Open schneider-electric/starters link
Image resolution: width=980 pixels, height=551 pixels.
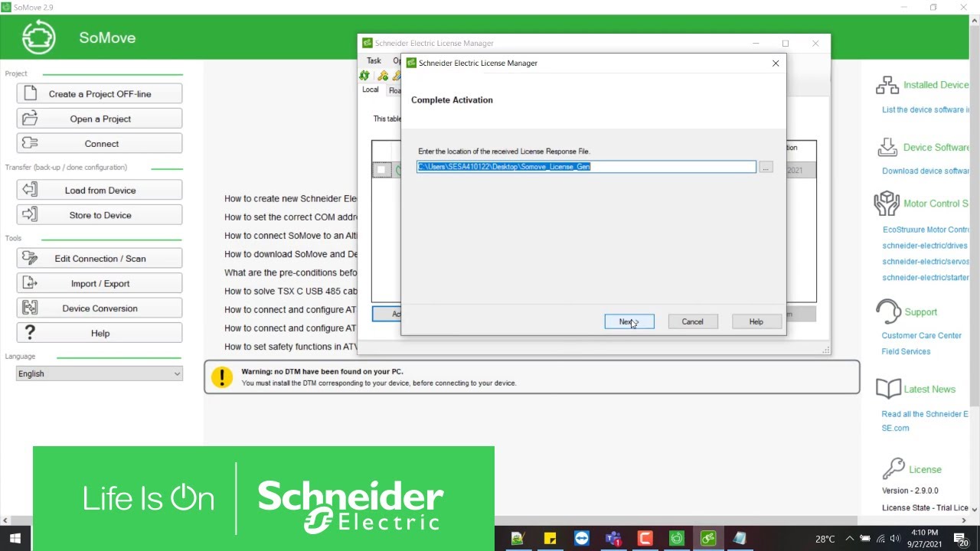(925, 277)
